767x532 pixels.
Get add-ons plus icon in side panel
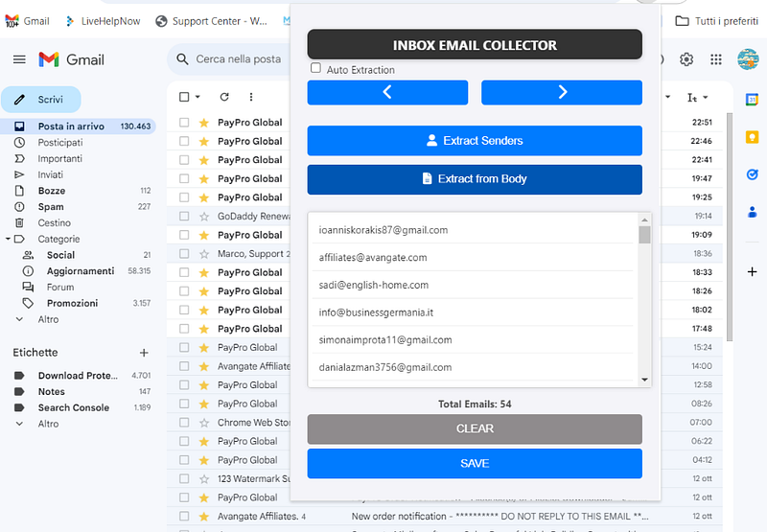pyautogui.click(x=752, y=272)
